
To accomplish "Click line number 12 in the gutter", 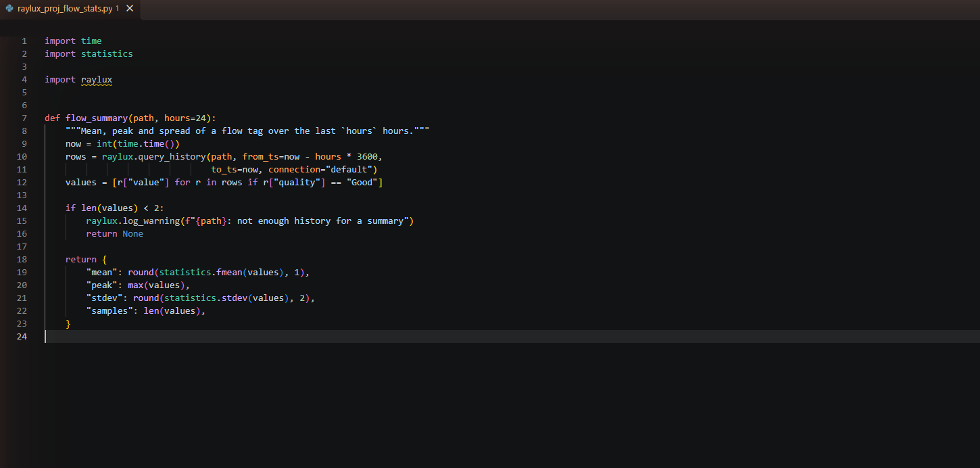I will [22, 182].
